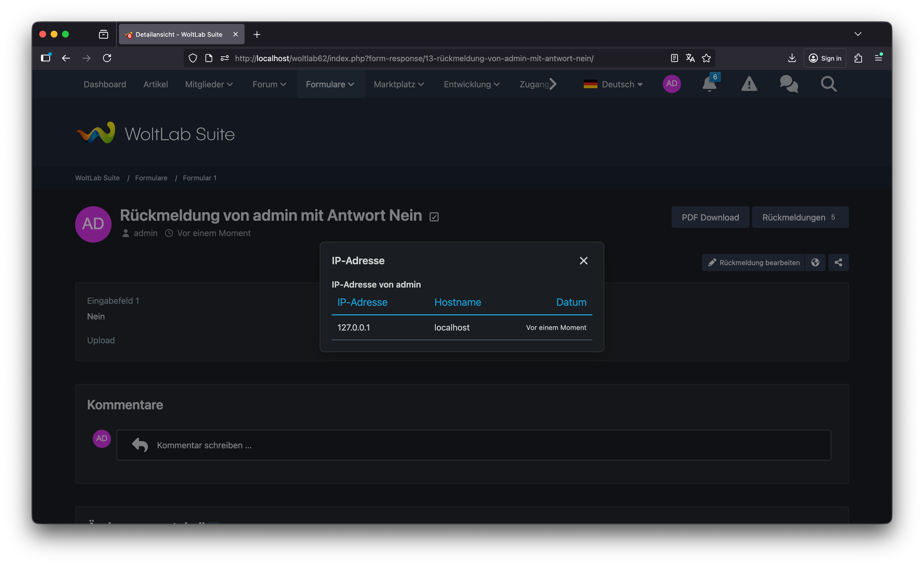The width and height of the screenshot is (924, 566).
Task: Click the IP address globe icon
Action: point(815,262)
